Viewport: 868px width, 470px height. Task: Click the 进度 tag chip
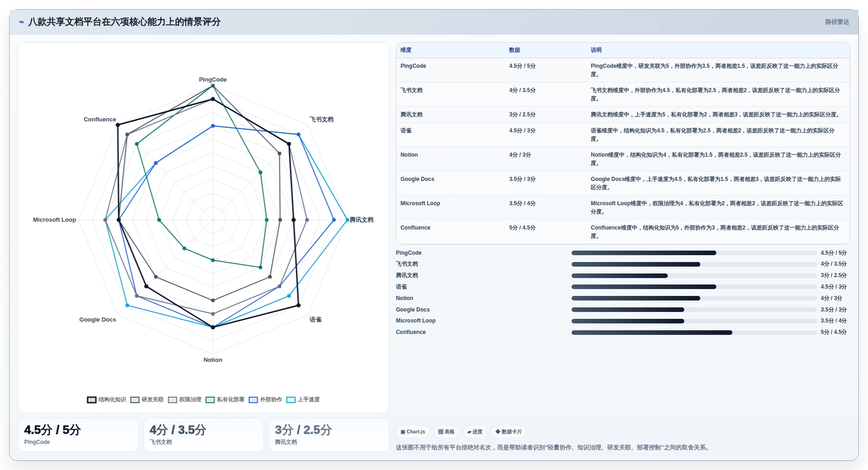click(475, 432)
